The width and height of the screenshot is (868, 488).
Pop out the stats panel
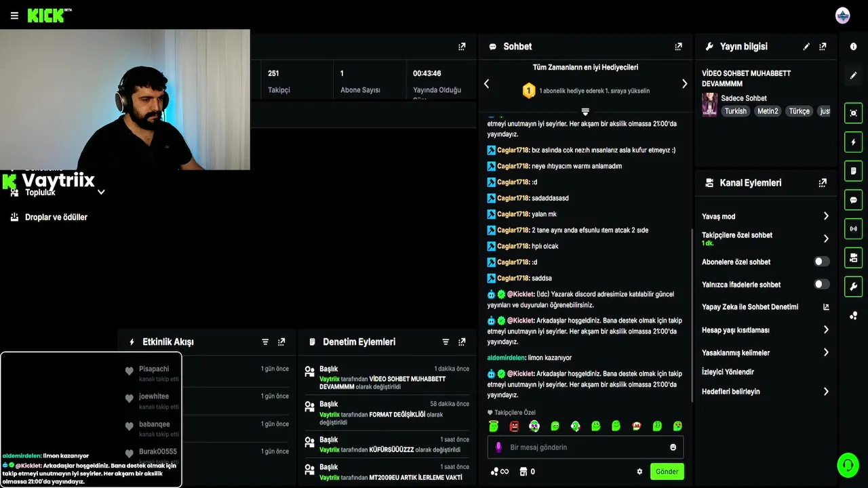click(x=462, y=47)
